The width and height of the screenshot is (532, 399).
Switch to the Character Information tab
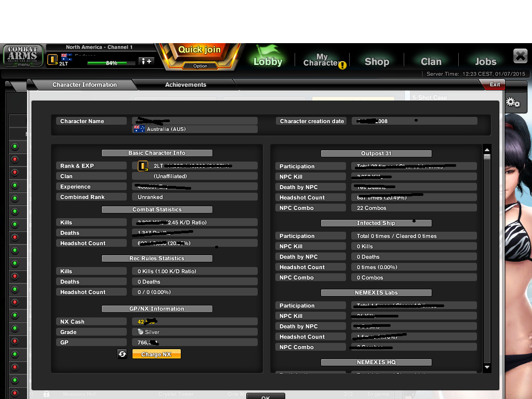click(x=85, y=85)
